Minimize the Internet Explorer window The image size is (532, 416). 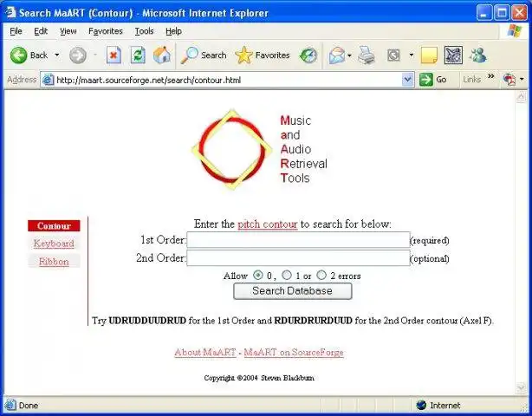[x=484, y=13]
